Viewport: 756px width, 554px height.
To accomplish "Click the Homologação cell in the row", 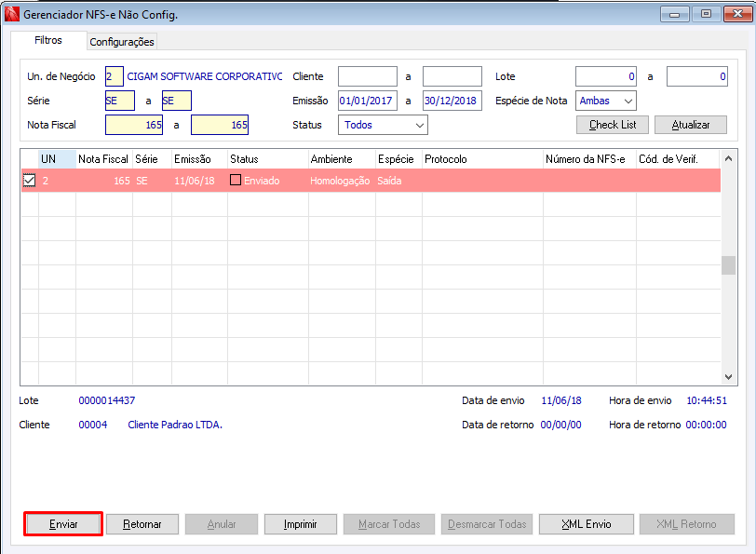I will click(340, 181).
